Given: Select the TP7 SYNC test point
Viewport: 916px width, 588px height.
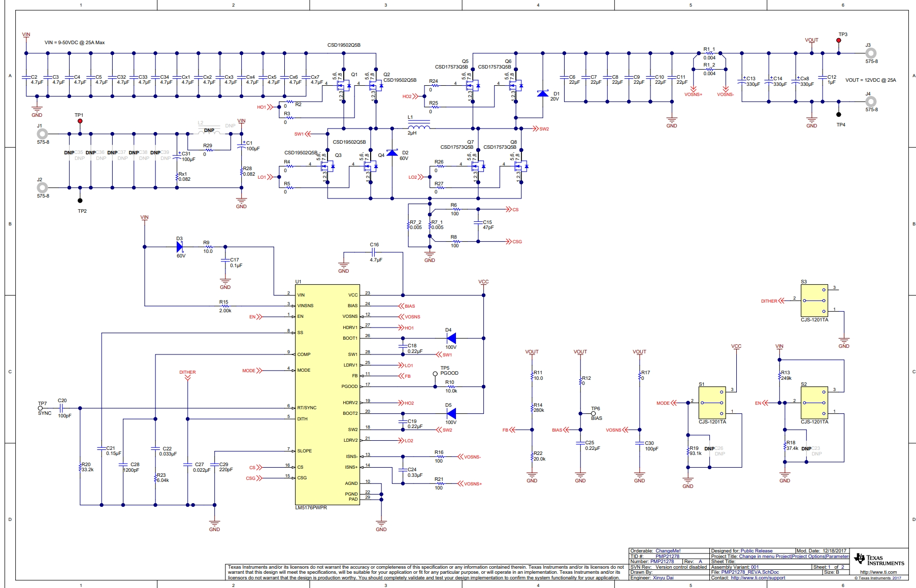Looking at the screenshot, I should click(x=41, y=408).
